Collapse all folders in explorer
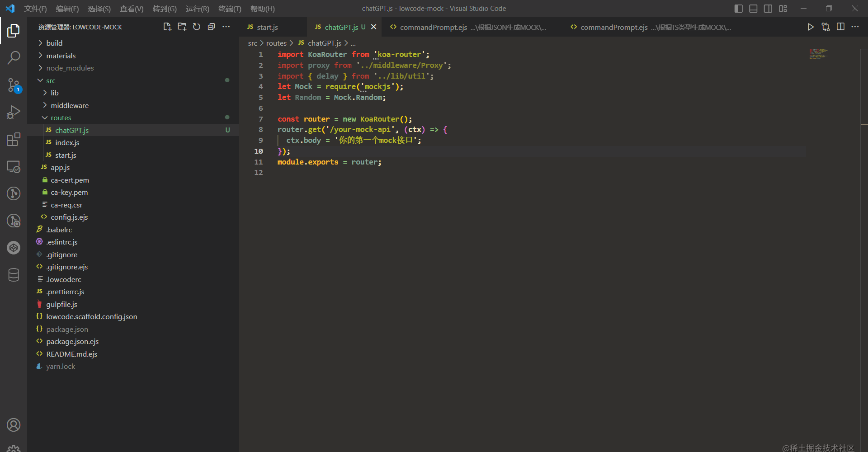This screenshot has height=452, width=868. point(211,27)
